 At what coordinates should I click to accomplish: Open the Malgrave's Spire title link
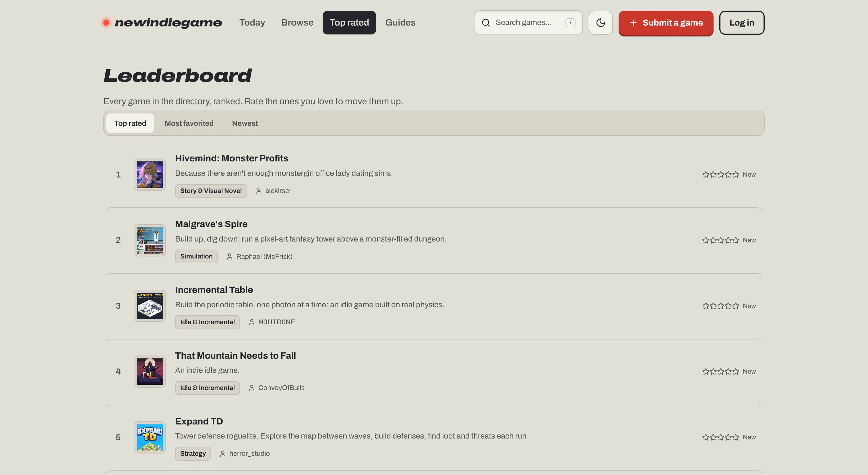click(x=211, y=224)
